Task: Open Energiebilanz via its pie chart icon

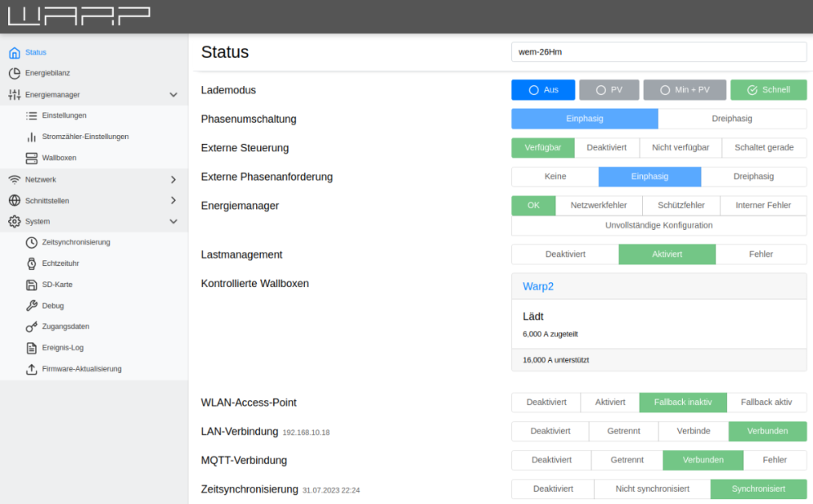Action: click(14, 73)
